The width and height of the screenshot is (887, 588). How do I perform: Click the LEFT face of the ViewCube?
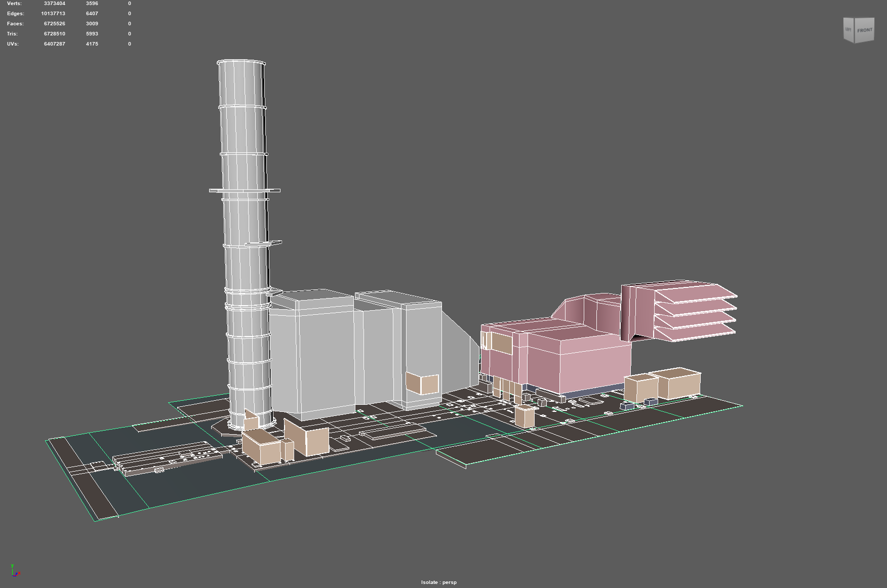[x=848, y=30]
